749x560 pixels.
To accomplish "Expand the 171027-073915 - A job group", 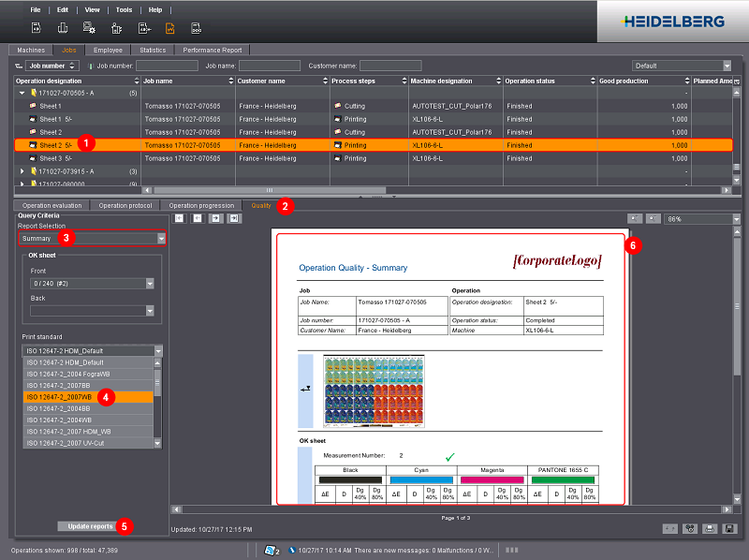I will click(22, 171).
